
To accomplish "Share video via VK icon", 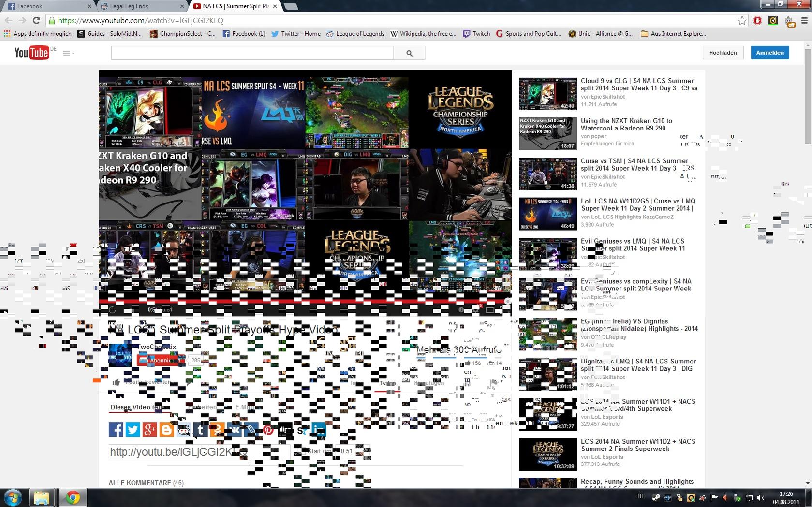I will [235, 429].
